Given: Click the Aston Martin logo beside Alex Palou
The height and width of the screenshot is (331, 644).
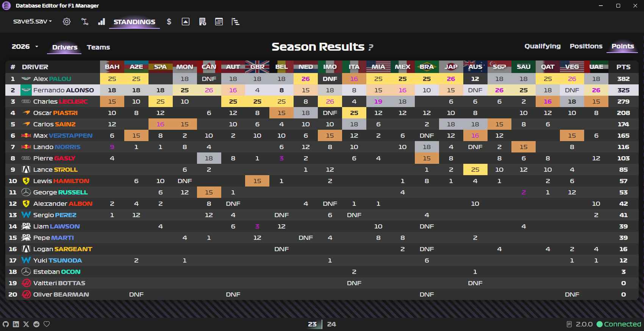Looking at the screenshot, I should pos(26,79).
